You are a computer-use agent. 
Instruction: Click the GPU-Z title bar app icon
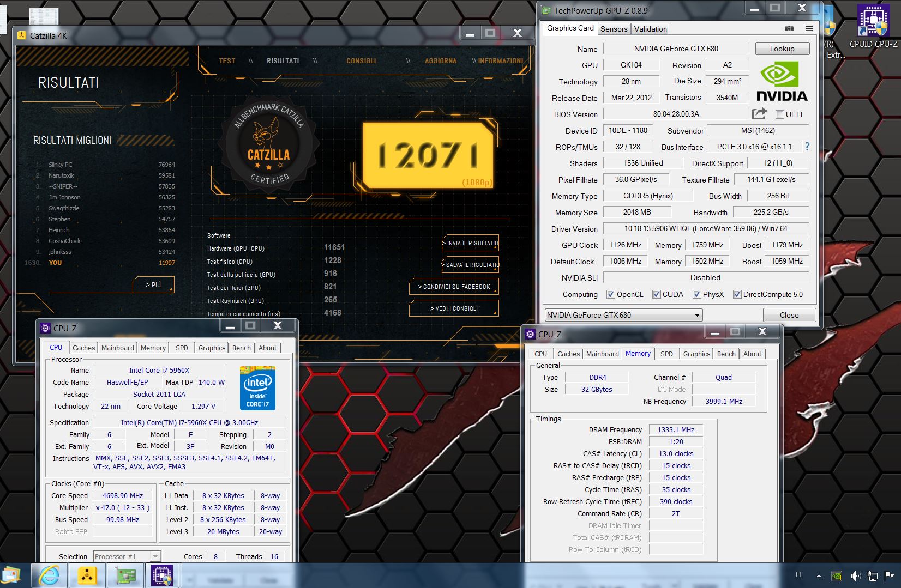tap(546, 10)
